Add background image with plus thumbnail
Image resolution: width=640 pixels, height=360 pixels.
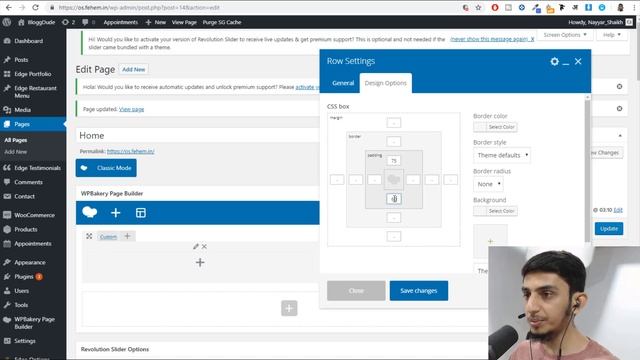click(x=490, y=241)
